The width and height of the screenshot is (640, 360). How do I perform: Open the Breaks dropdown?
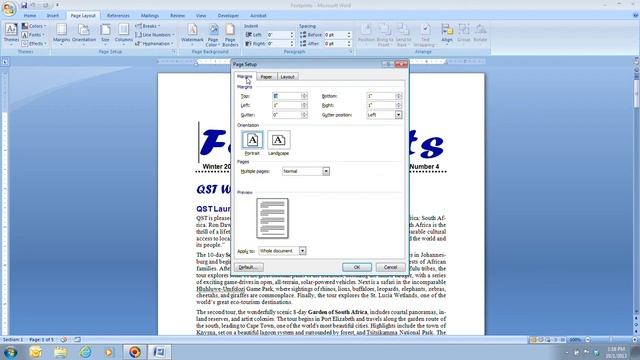click(148, 26)
